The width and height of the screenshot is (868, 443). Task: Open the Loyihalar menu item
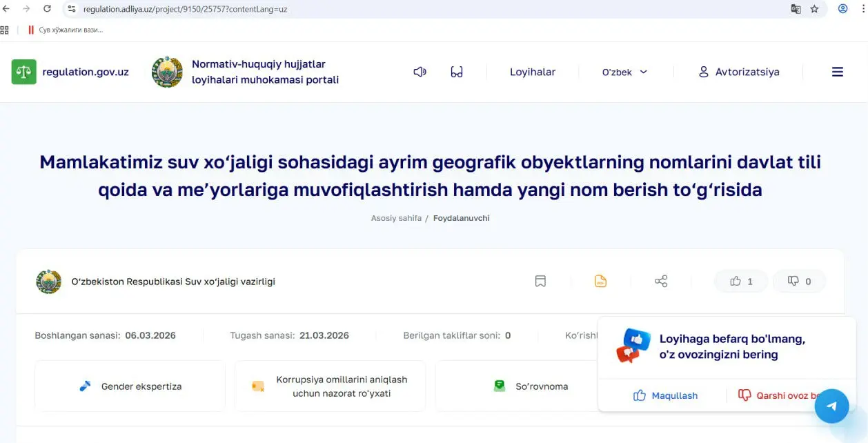tap(532, 72)
